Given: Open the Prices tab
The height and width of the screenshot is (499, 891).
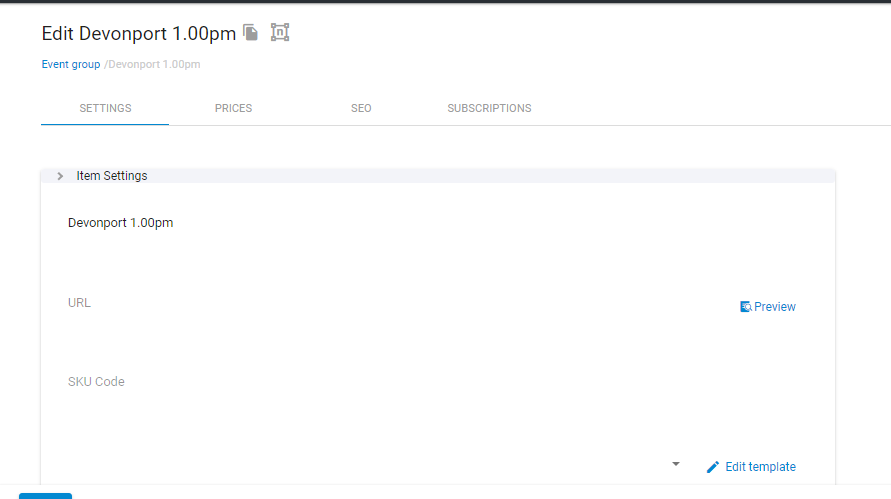Looking at the screenshot, I should pos(233,108).
